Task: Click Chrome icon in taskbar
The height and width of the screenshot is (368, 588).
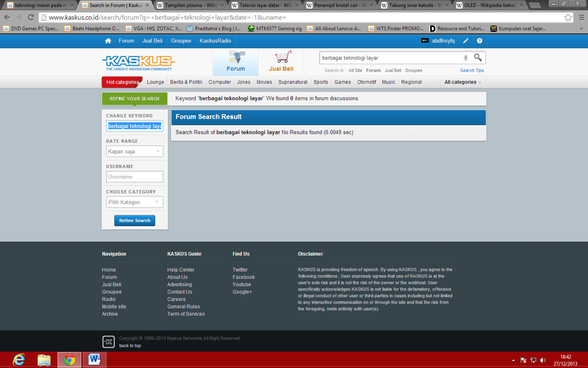Action: coord(69,360)
